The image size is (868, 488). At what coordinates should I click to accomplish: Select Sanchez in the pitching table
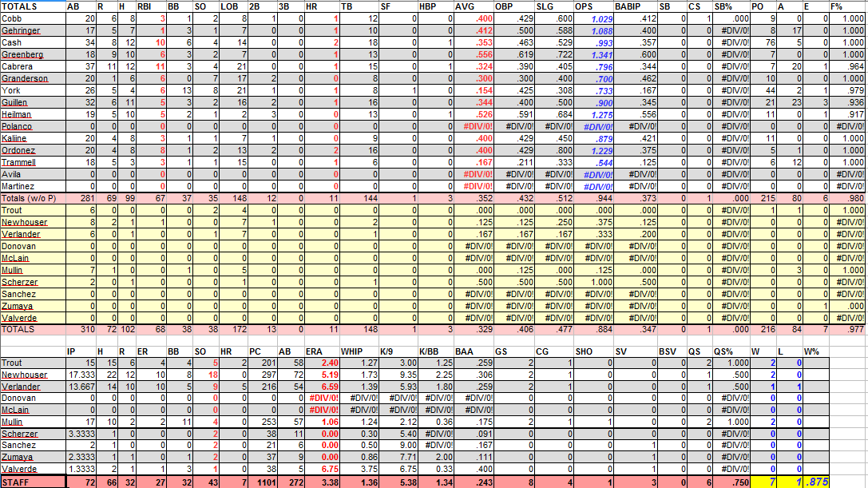point(34,446)
